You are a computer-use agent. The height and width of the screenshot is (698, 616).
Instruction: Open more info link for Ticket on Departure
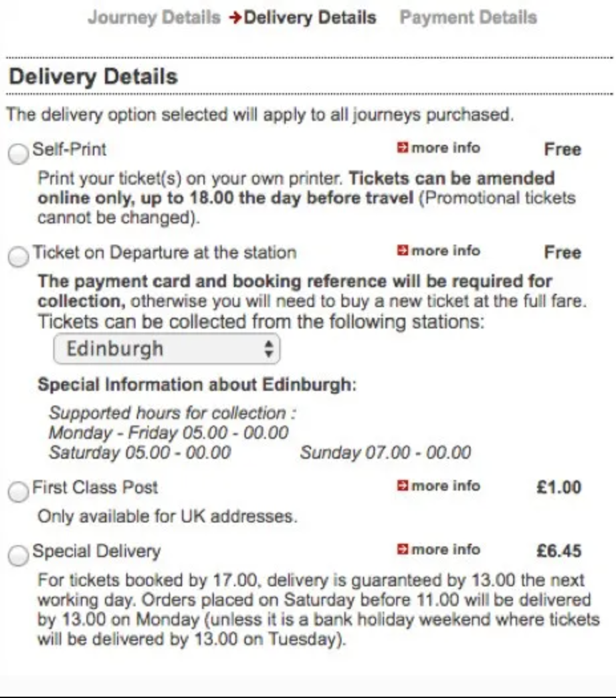click(445, 251)
